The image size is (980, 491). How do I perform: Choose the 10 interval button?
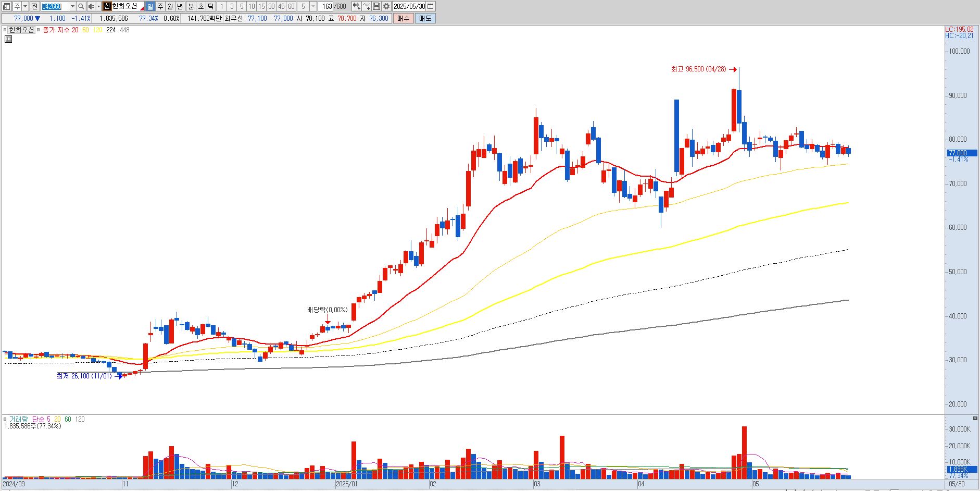point(252,6)
